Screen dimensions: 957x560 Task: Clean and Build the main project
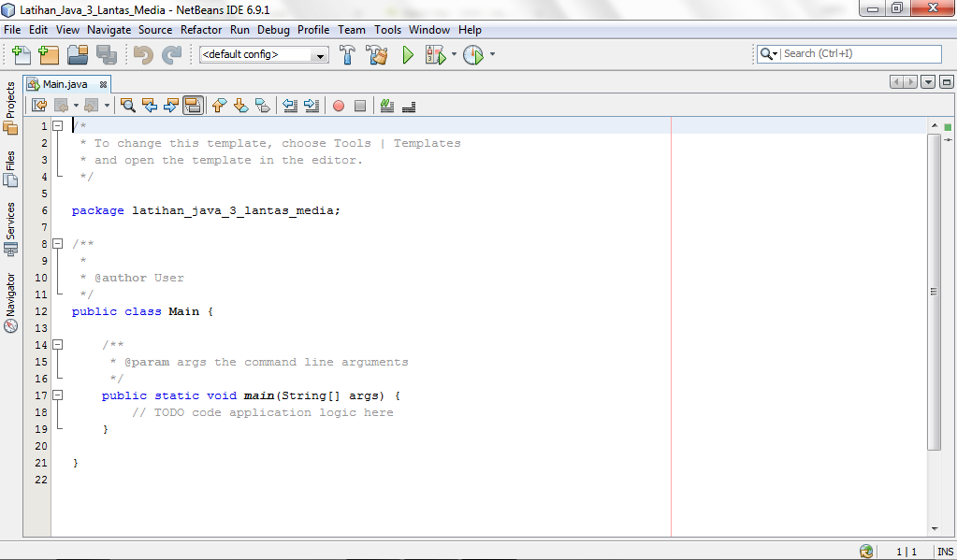pyautogui.click(x=376, y=54)
